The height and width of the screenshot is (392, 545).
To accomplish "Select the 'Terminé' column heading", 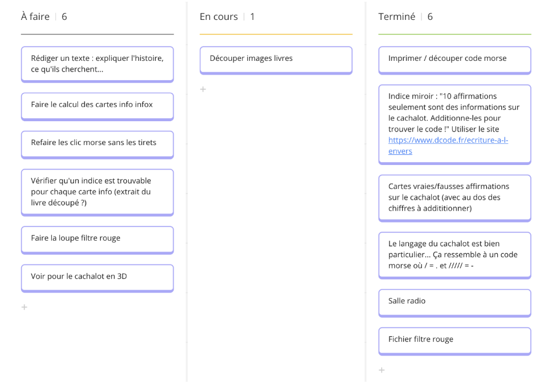I will point(397,17).
